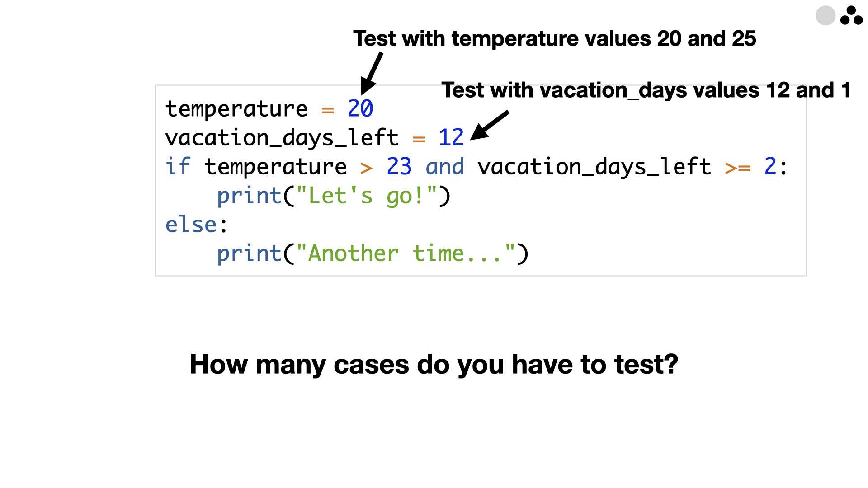Image resolution: width=868 pixels, height=488 pixels.
Task: Click the gray circle icon at top right
Action: point(825,15)
